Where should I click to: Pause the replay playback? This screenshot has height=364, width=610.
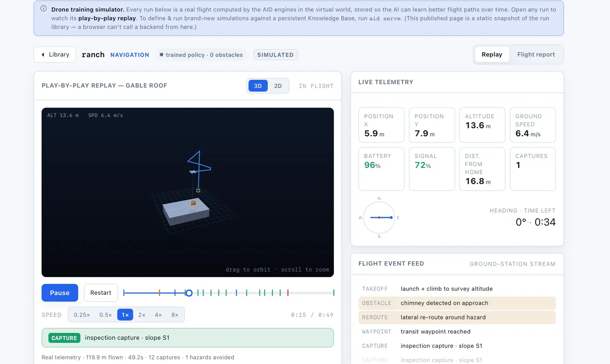tap(60, 293)
